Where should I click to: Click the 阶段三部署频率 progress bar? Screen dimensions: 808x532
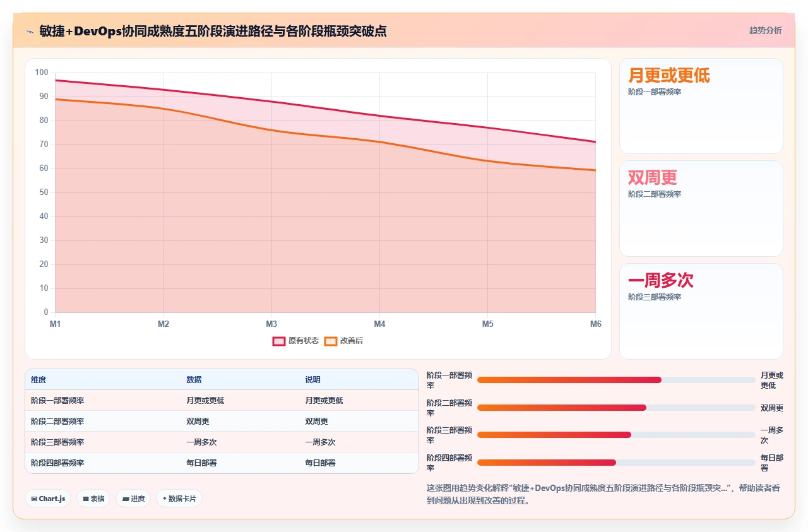[616, 435]
